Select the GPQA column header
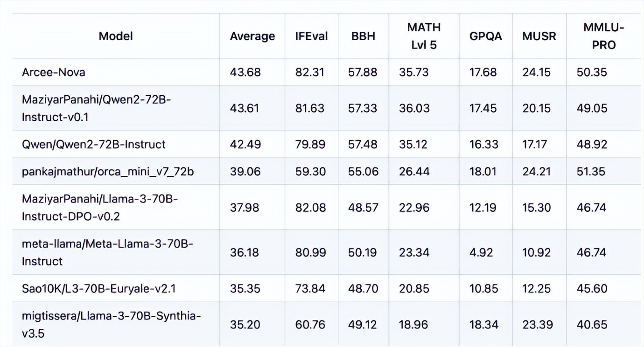The image size is (644, 347). pos(485,36)
